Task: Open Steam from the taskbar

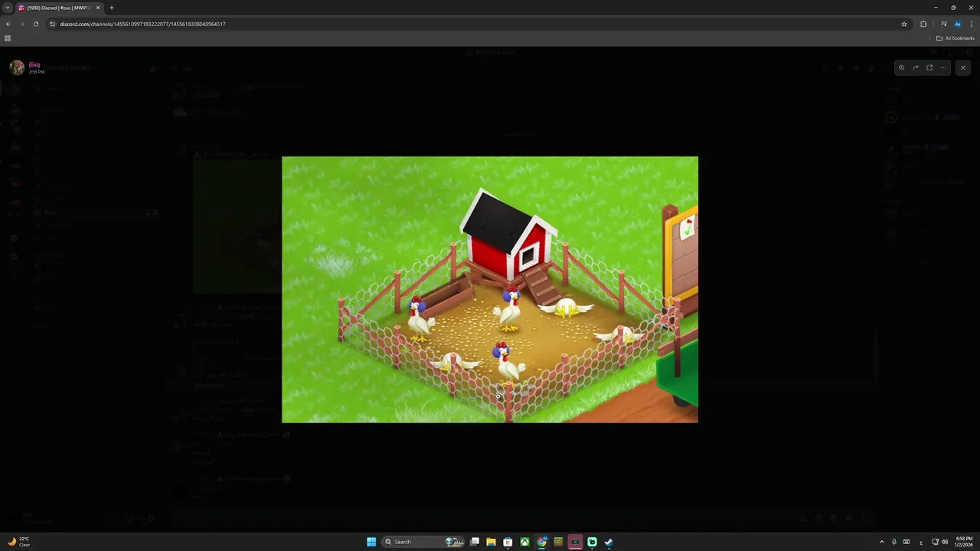Action: coord(609,542)
